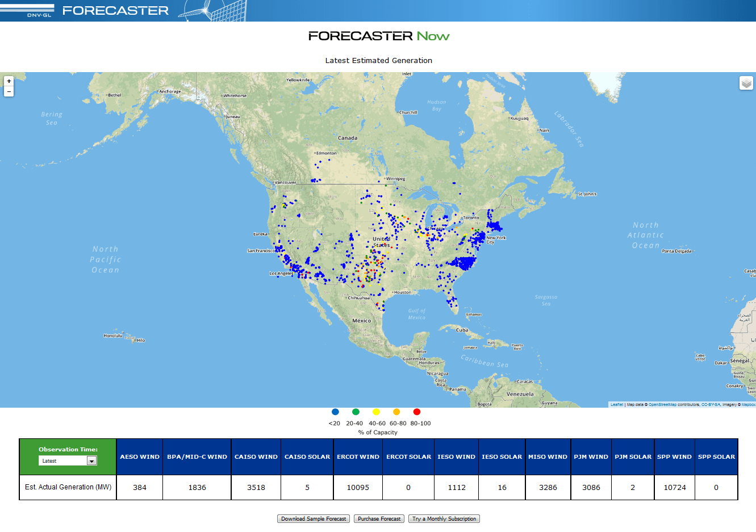Select the ERCOT WIND column header
Image resolution: width=756 pixels, height=532 pixels.
pyautogui.click(x=358, y=456)
